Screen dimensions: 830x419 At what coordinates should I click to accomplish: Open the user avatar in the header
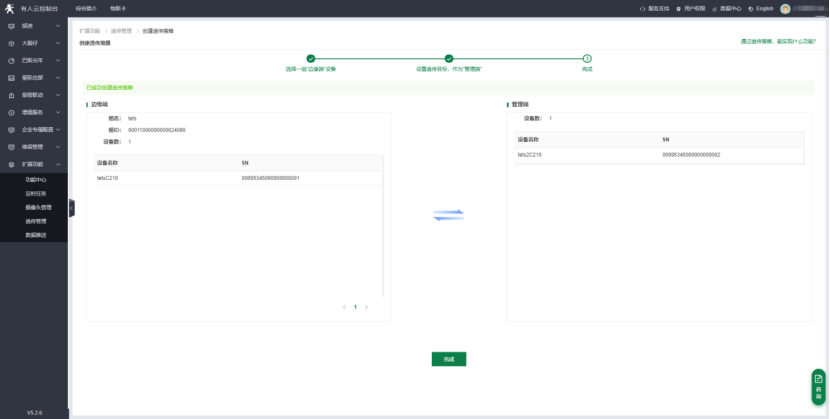pos(786,8)
